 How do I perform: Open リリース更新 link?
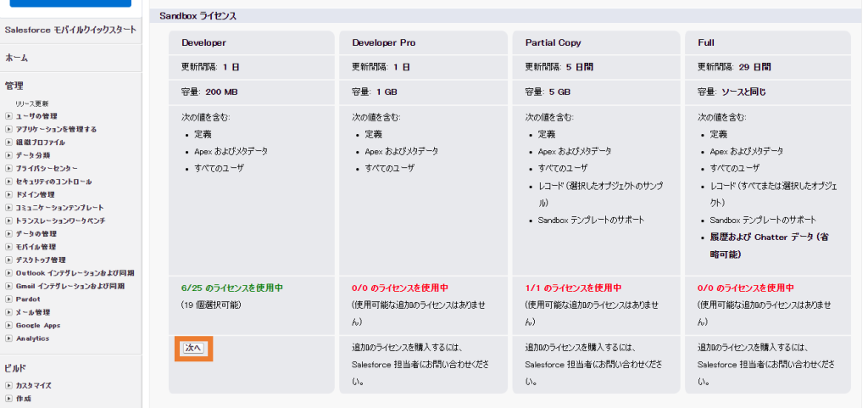31,103
